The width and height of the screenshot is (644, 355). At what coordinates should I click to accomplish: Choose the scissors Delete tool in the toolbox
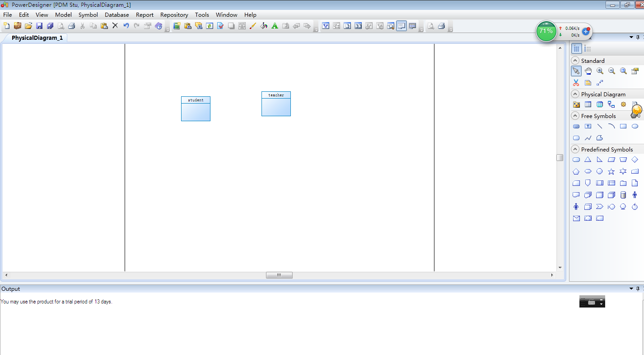pos(576,83)
